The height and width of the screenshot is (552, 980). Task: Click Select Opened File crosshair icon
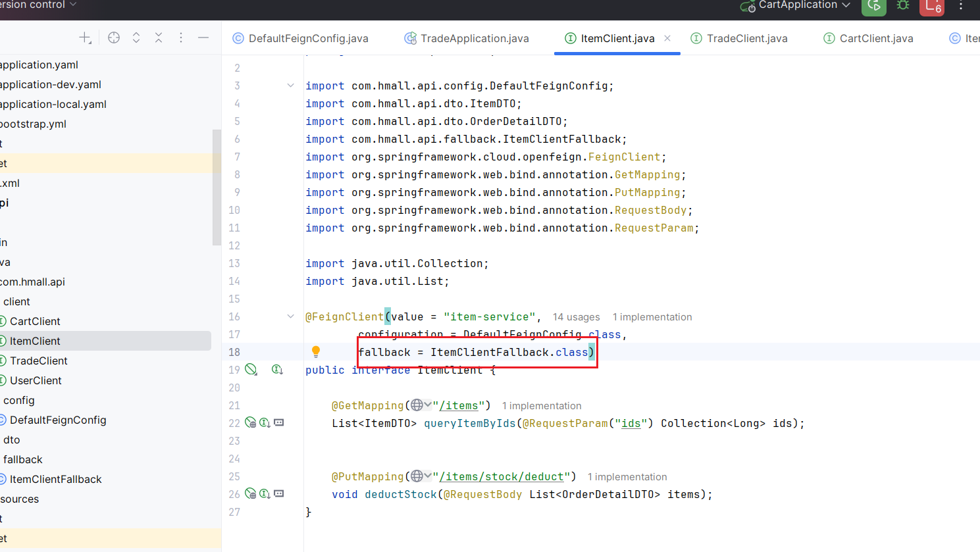[114, 38]
